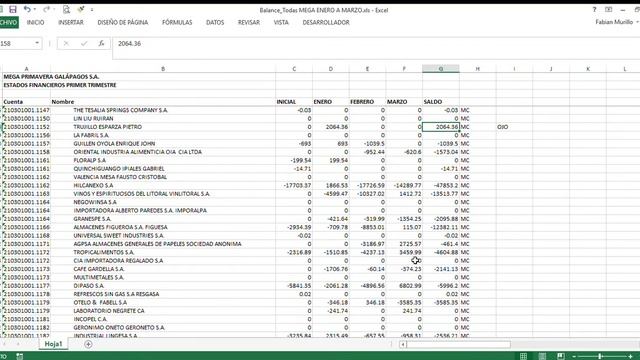Switch to Page Break Preview icon
Viewport: 640px width, 360px height.
pyautogui.click(x=561, y=356)
